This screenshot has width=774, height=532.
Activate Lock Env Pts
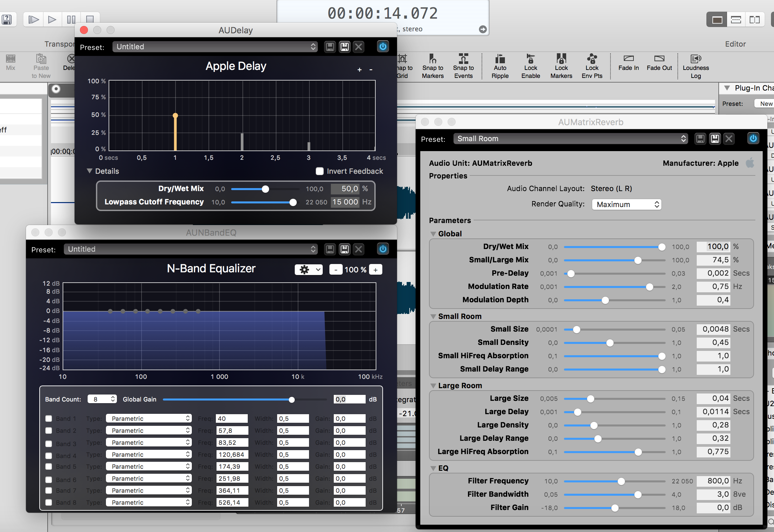click(592, 66)
